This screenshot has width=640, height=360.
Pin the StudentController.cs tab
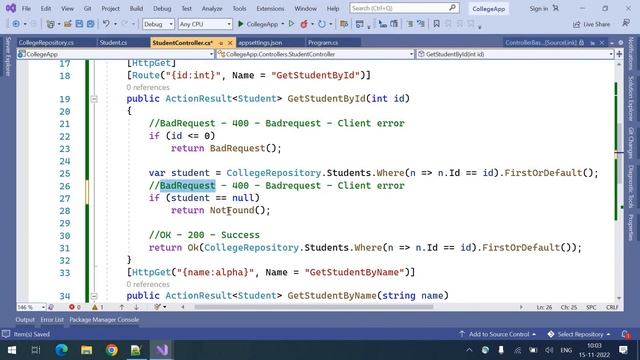coord(221,42)
